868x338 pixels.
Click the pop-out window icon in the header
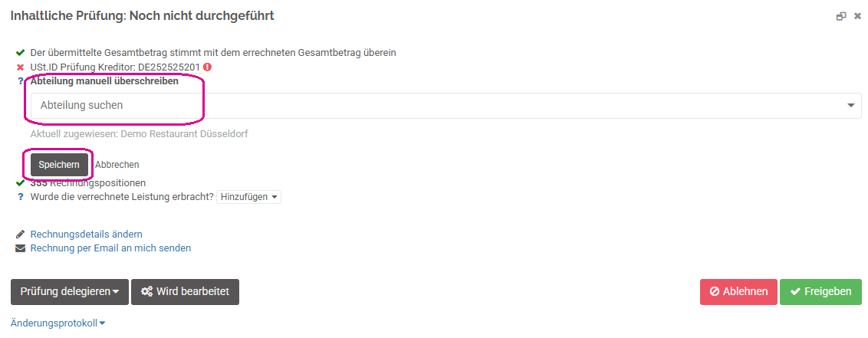tap(841, 17)
